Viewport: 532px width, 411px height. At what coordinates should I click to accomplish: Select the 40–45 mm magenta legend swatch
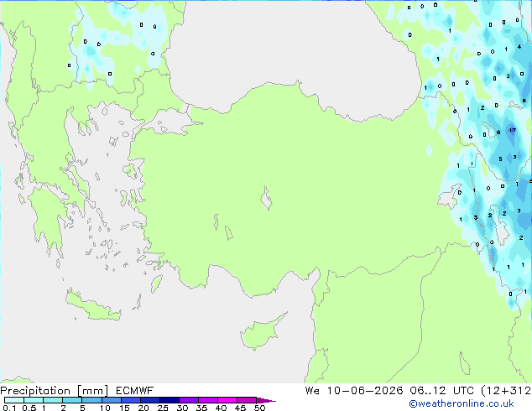[x=227, y=400]
